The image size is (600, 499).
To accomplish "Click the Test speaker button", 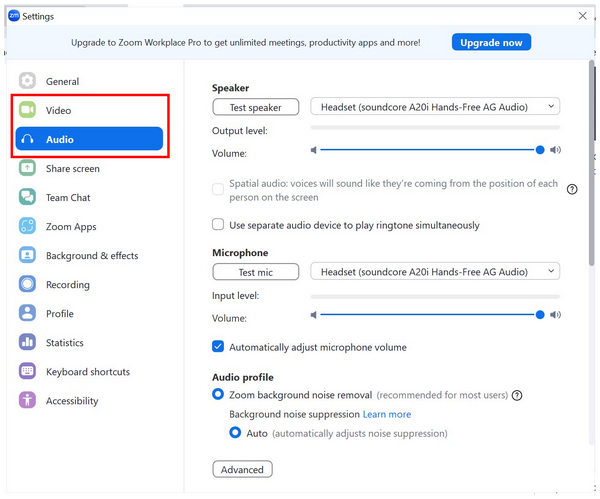I will coord(256,107).
